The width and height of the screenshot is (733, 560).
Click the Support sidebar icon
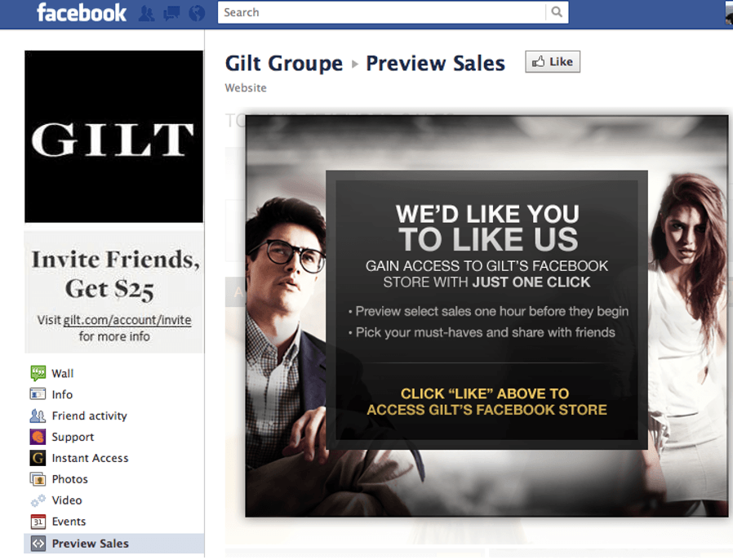38,437
